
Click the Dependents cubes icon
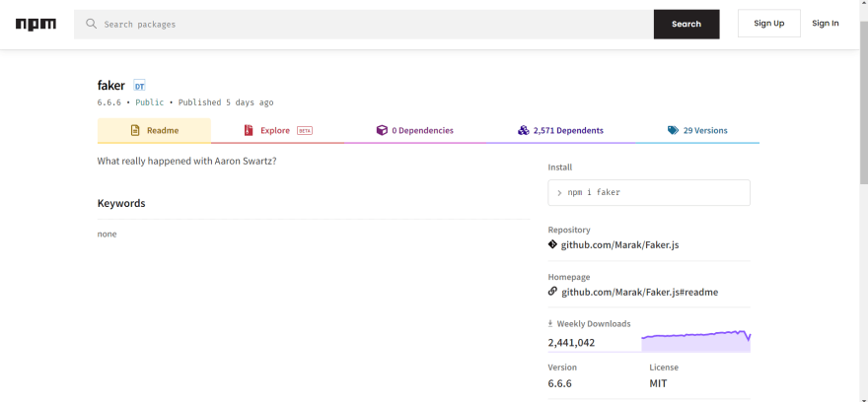click(523, 130)
